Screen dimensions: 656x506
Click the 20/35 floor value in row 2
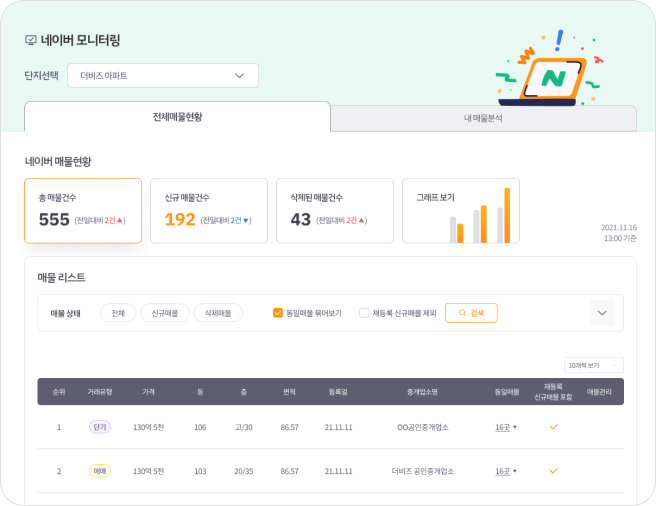pyautogui.click(x=243, y=471)
